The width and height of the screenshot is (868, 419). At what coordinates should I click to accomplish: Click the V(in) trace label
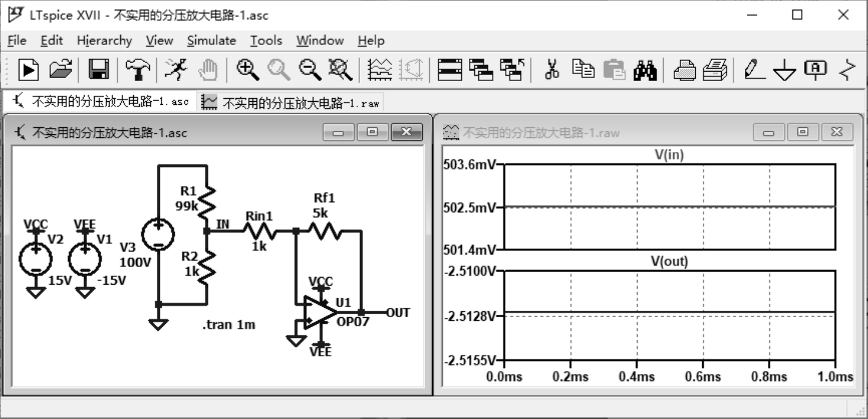point(669,155)
